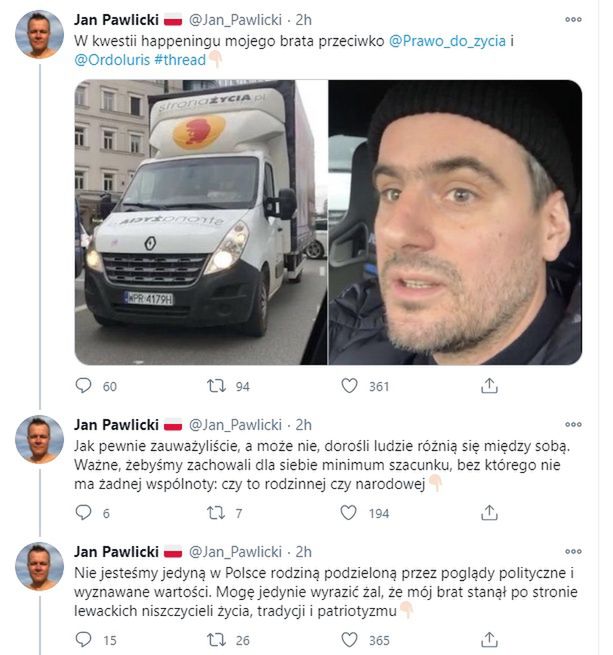The width and height of the screenshot is (613, 655).
Task: Open the white delivery truck photo
Action: 200,222
